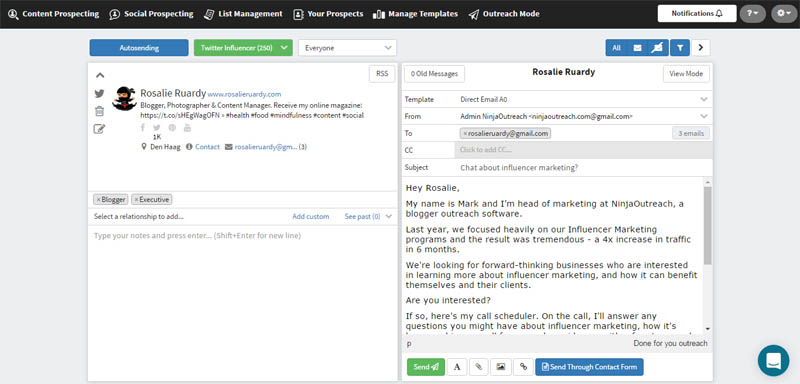Open prospect's small Twitter icon above 1K
The width and height of the screenshot is (800, 384).
157,127
